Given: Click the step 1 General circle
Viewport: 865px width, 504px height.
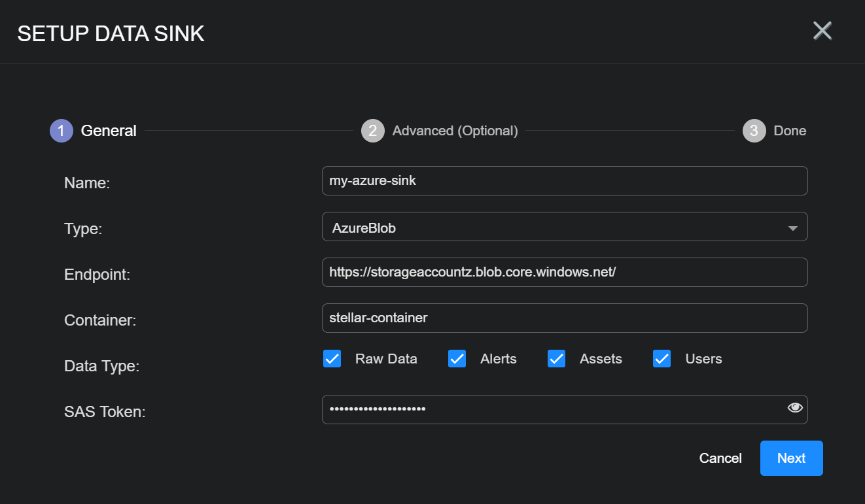Looking at the screenshot, I should point(62,131).
